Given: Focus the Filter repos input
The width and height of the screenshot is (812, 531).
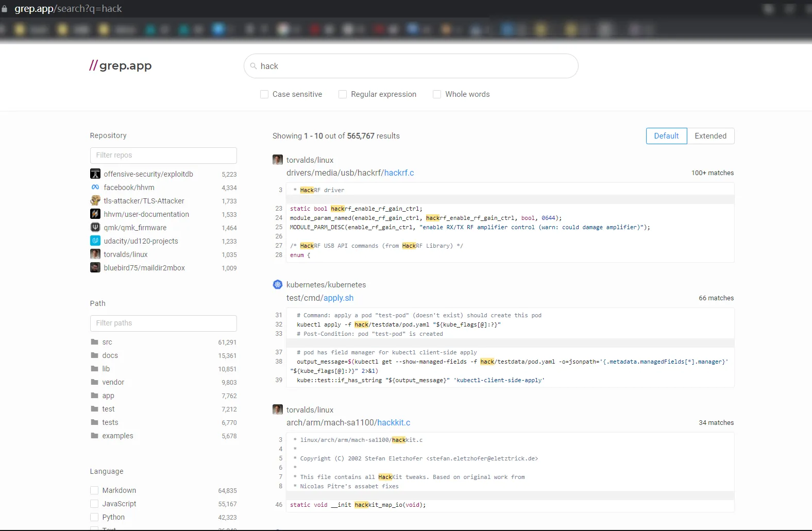Looking at the screenshot, I should pos(163,155).
